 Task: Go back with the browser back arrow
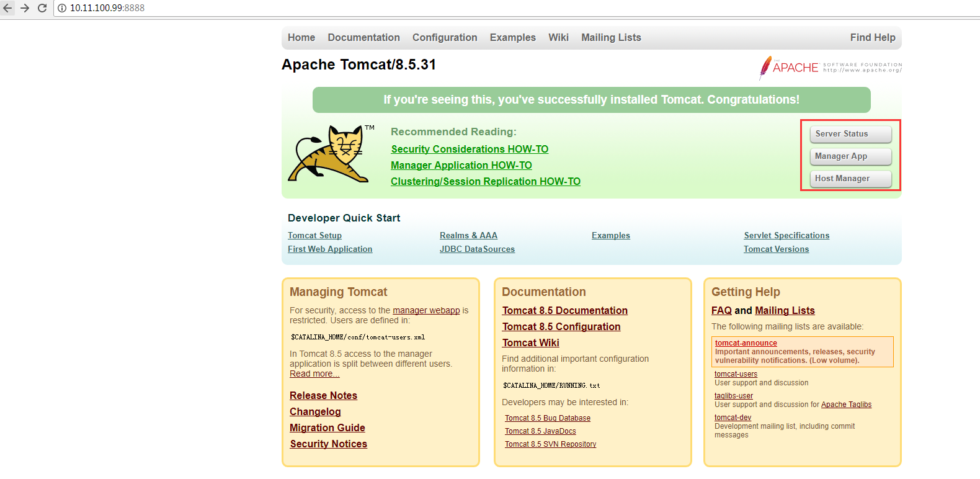[7, 8]
